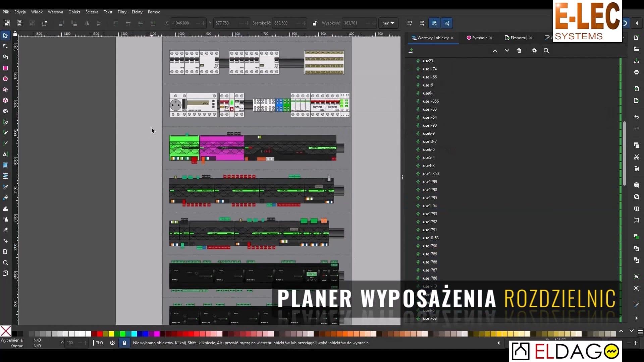This screenshot has height=362, width=644.
Task: Select the use1-356 object in the list
Action: (x=431, y=101)
